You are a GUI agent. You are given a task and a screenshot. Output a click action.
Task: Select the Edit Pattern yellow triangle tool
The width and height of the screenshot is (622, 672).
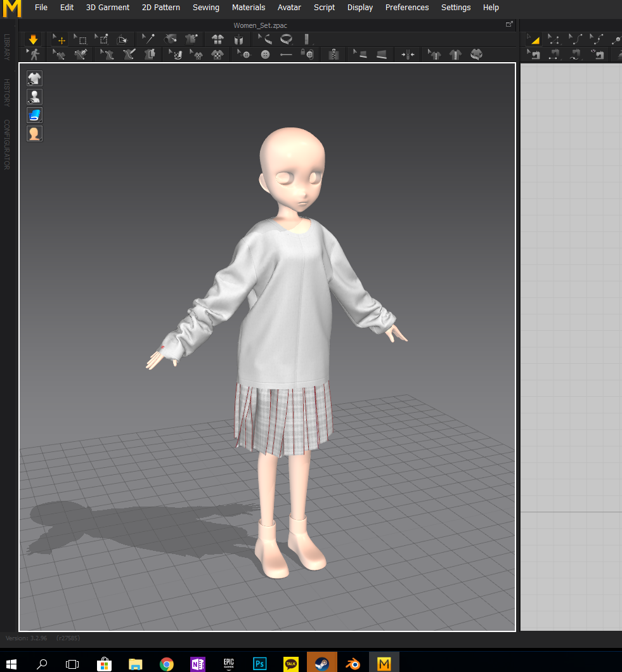[534, 39]
